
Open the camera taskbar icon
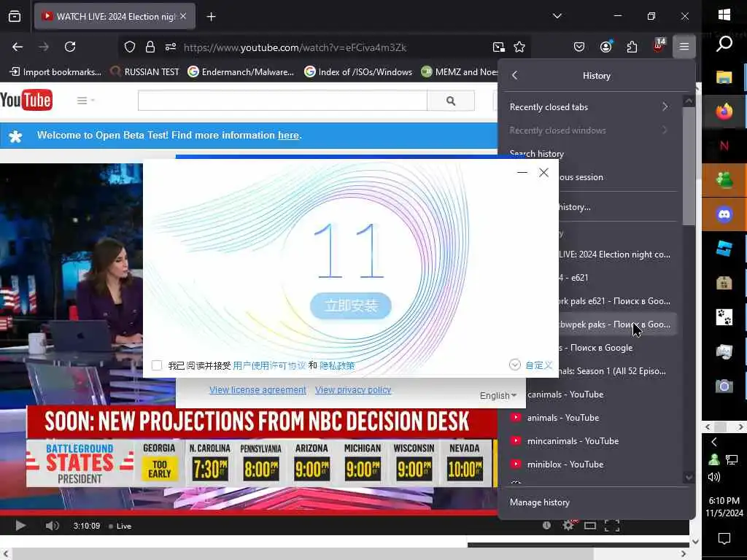(x=724, y=386)
